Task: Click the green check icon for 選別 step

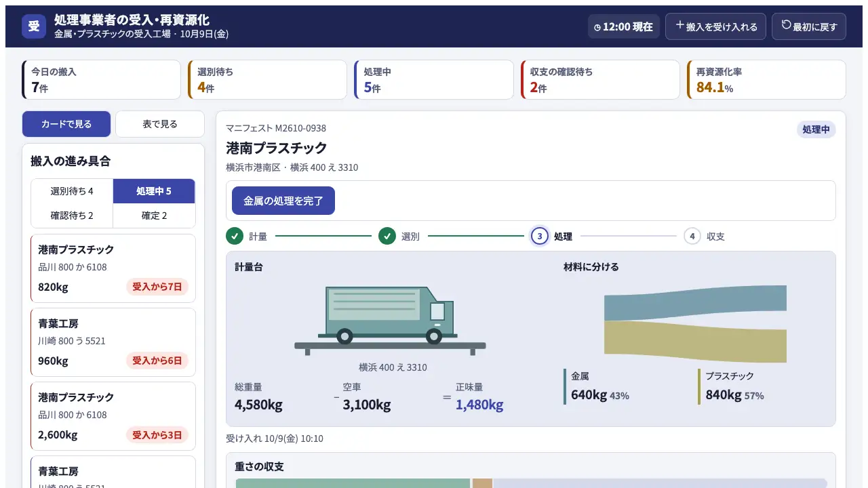Action: pos(387,237)
